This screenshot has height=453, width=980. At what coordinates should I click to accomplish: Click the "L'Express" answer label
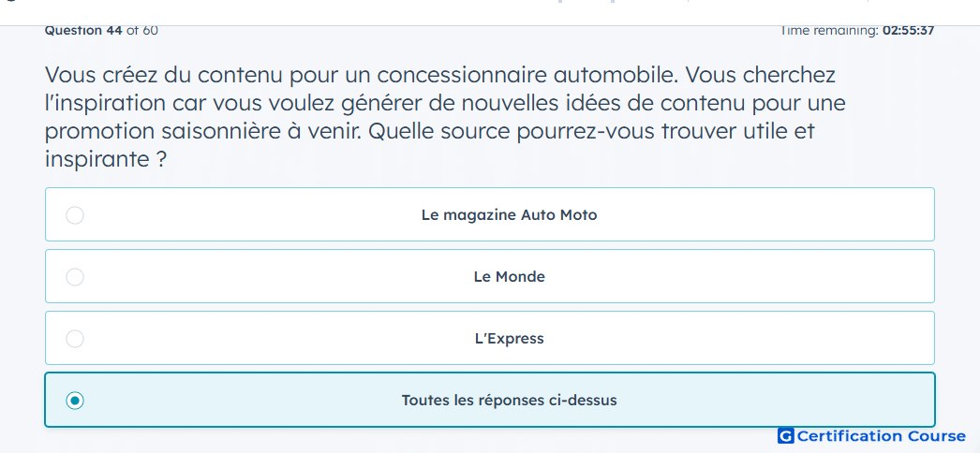click(510, 339)
